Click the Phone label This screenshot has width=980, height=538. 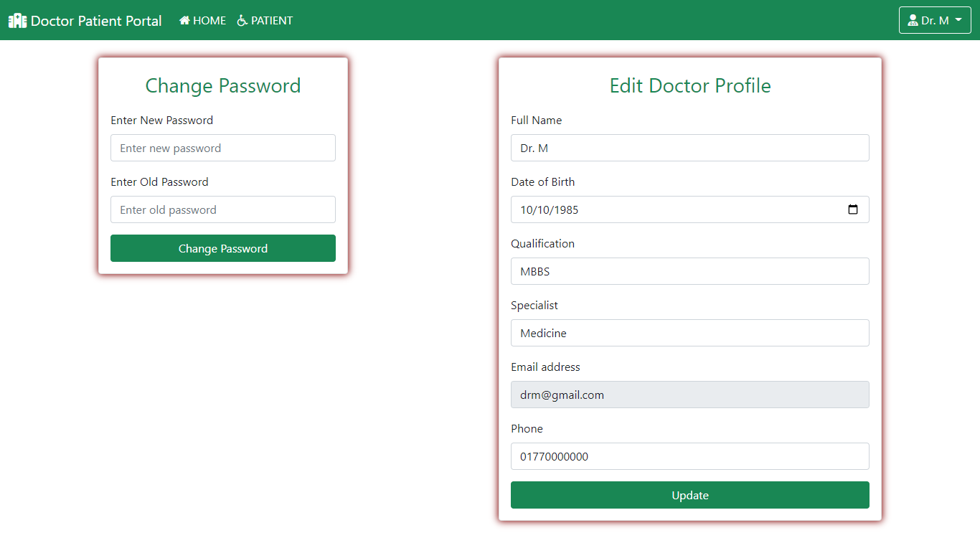coord(527,429)
